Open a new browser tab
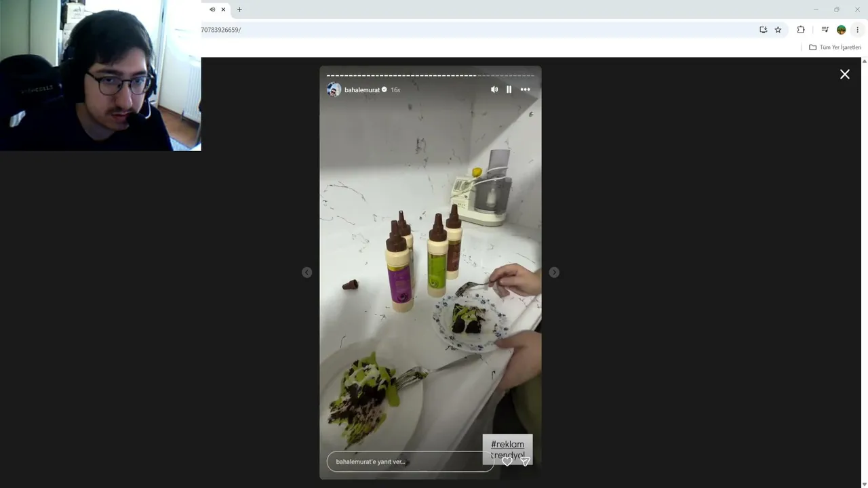 pos(239,9)
